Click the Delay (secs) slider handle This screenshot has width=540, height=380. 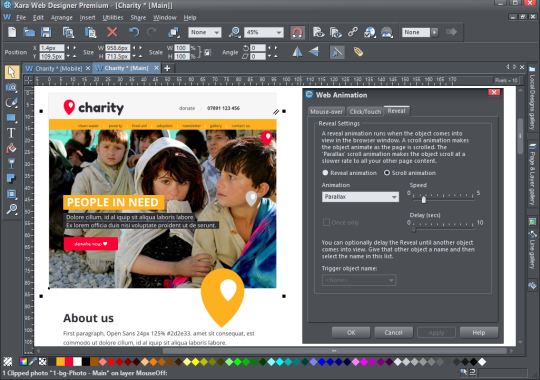click(414, 228)
